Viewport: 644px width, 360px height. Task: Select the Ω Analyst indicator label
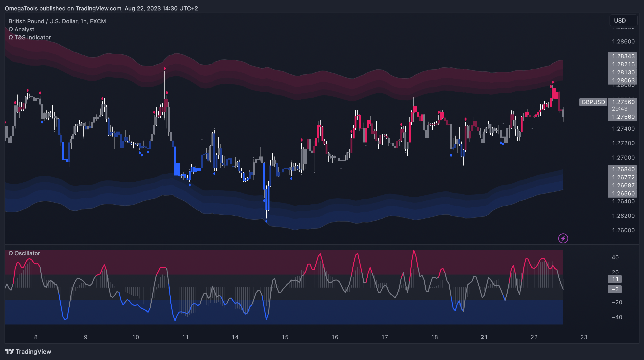pyautogui.click(x=21, y=29)
